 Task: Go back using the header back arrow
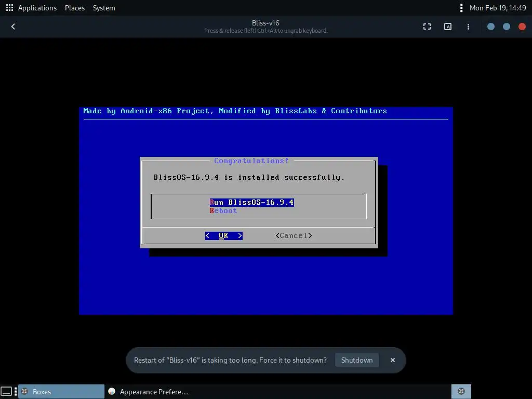13,26
